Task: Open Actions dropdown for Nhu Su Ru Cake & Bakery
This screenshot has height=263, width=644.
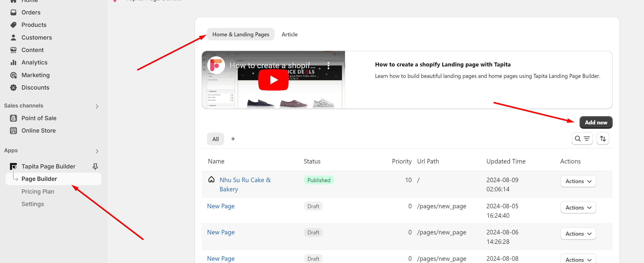Action: pos(578,181)
